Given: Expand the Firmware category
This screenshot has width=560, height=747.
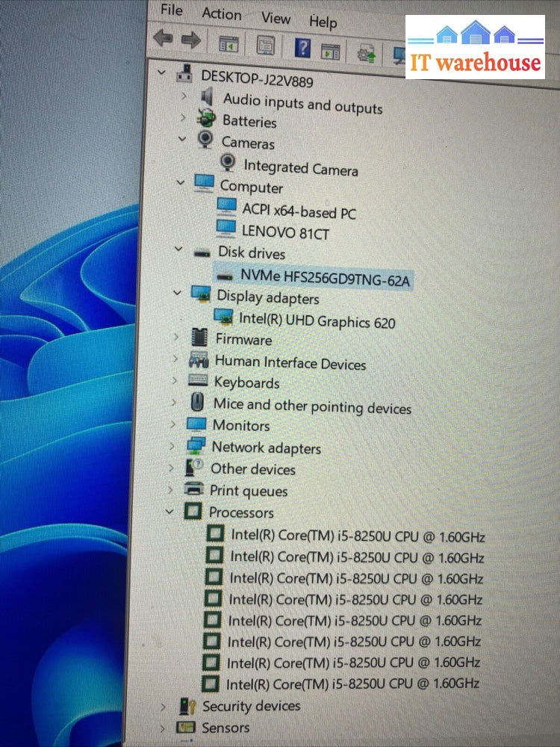Looking at the screenshot, I should (x=175, y=337).
